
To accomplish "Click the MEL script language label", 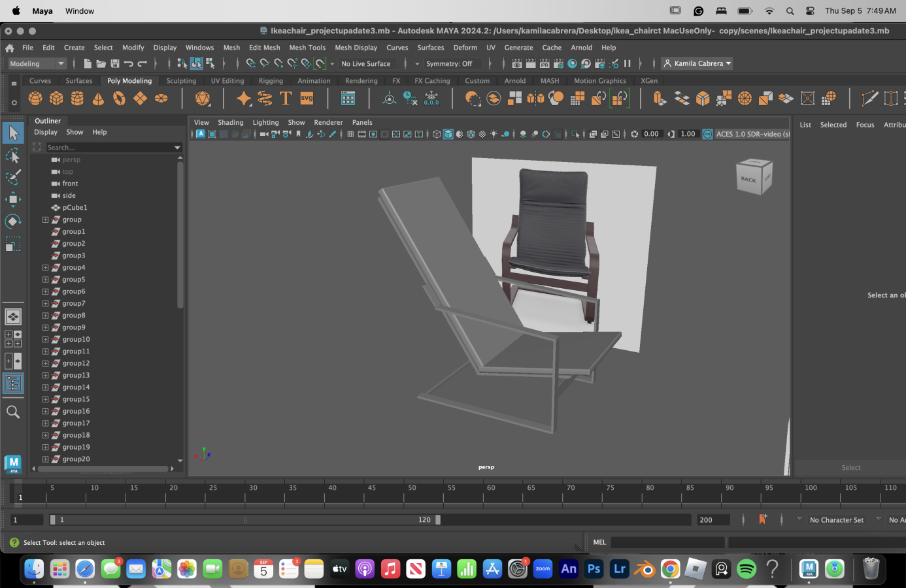I will 599,542.
